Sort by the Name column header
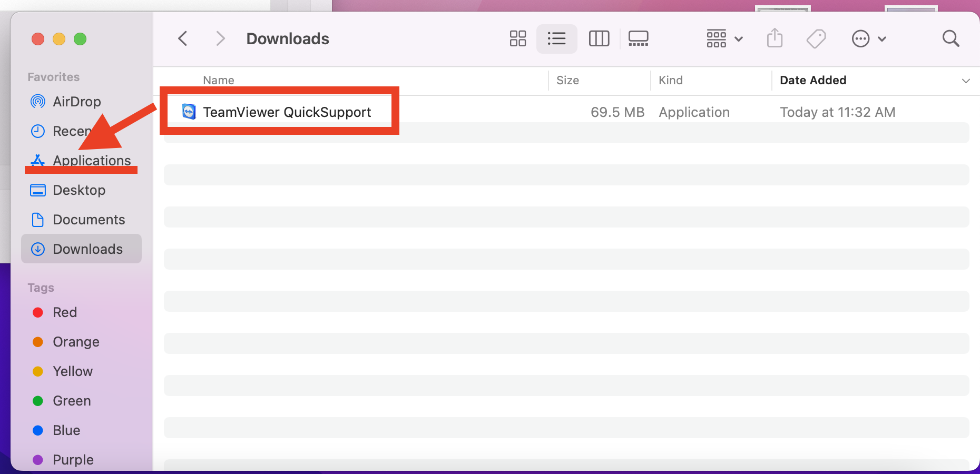The height and width of the screenshot is (474, 980). [x=219, y=80]
